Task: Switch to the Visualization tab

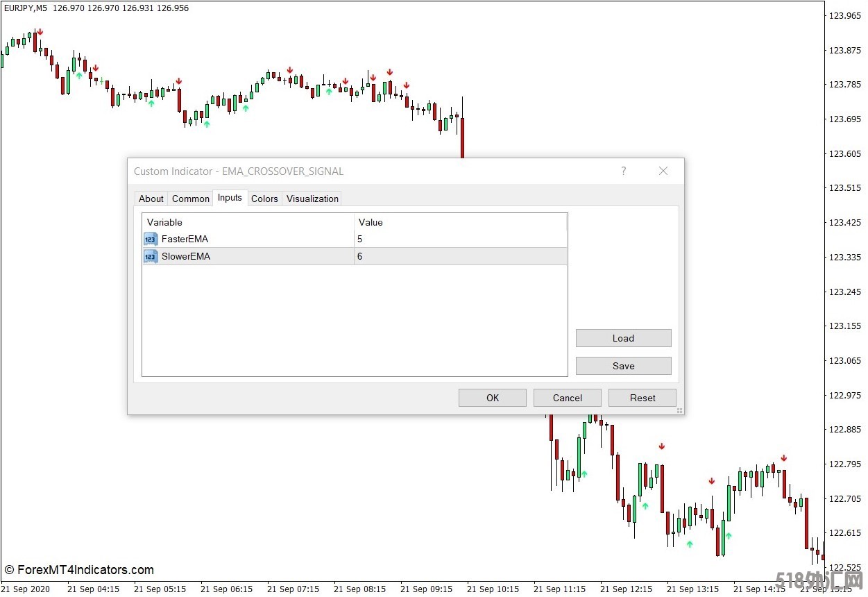Action: tap(312, 199)
